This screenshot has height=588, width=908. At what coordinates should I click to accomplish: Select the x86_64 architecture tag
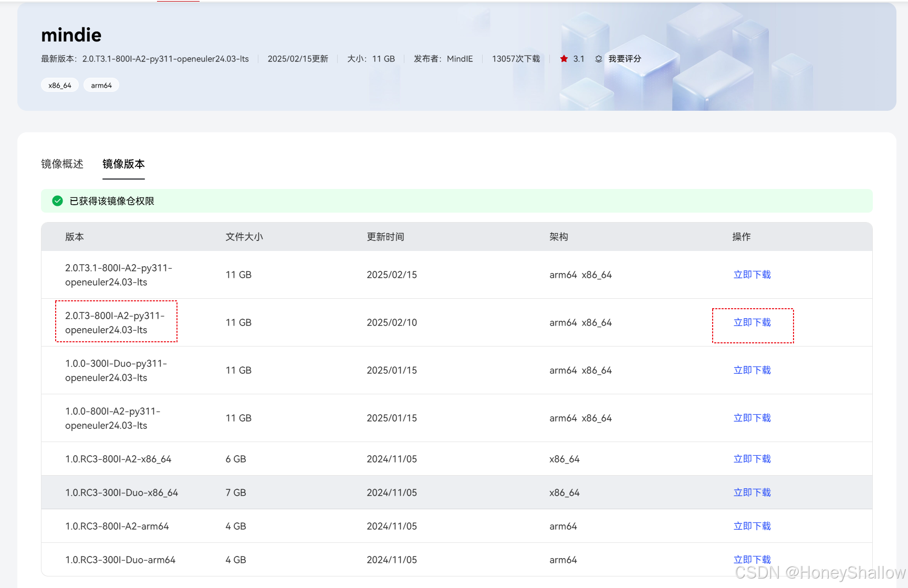point(60,85)
